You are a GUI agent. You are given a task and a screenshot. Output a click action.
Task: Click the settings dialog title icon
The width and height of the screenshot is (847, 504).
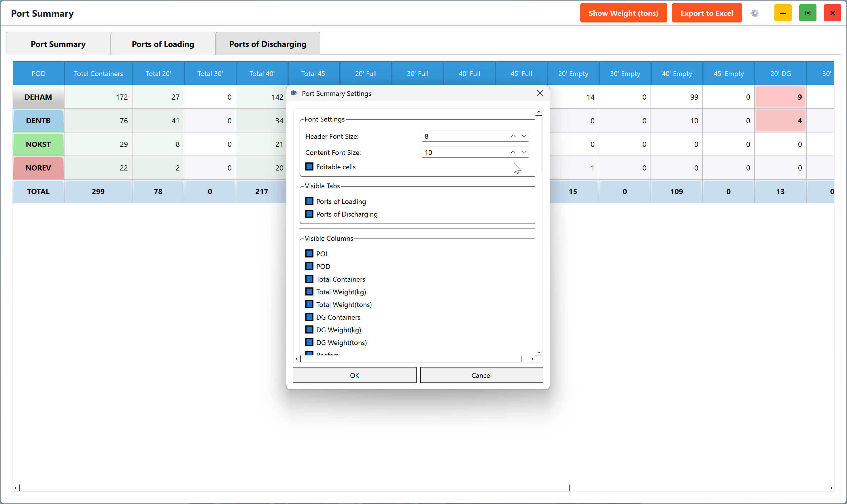(294, 93)
